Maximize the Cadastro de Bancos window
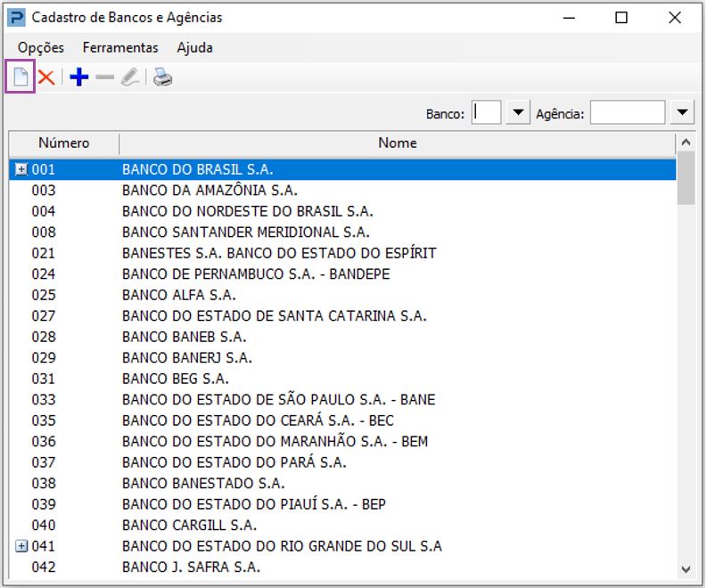 621,18
